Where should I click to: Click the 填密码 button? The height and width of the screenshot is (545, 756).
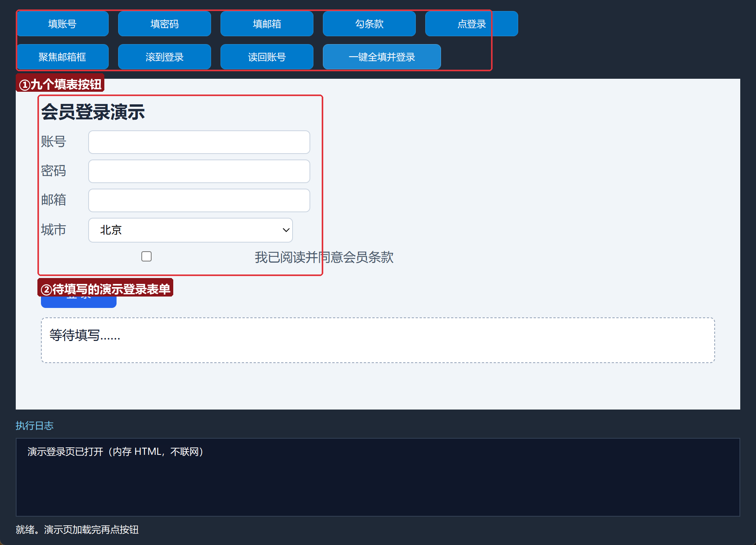click(165, 24)
